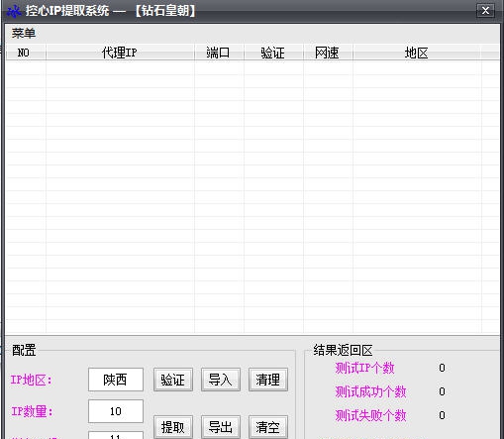Click the IP数量 input field showing 10

tap(116, 411)
